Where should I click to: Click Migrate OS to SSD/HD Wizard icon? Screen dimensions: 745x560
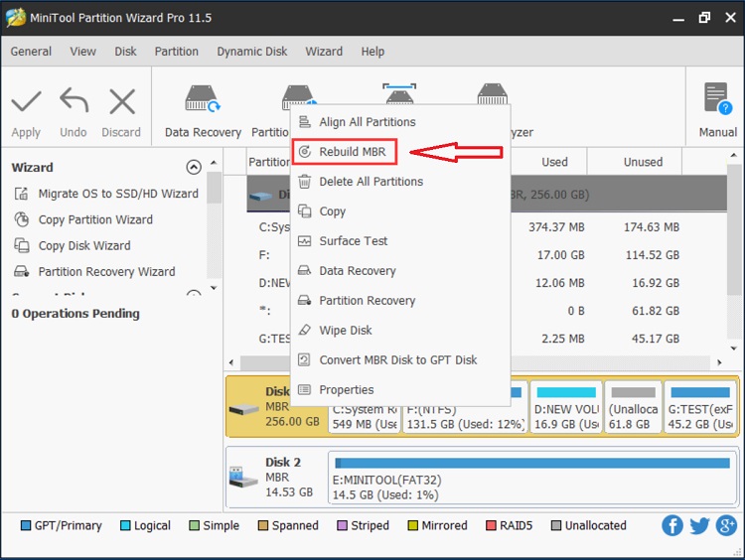[22, 194]
